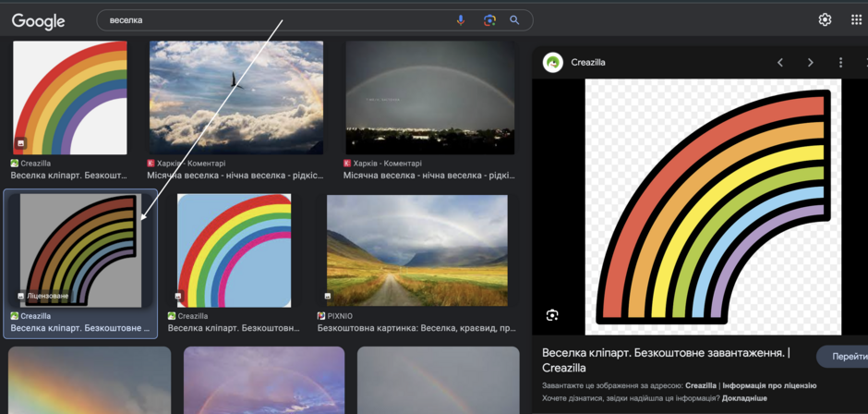Open PIXNIO landscape road thumbnail

(x=417, y=250)
